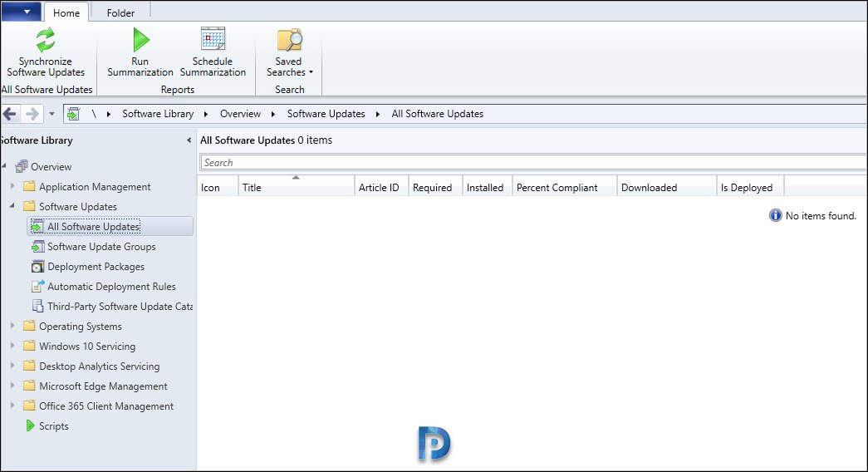
Task: Open Application Management folder
Action: tap(95, 187)
